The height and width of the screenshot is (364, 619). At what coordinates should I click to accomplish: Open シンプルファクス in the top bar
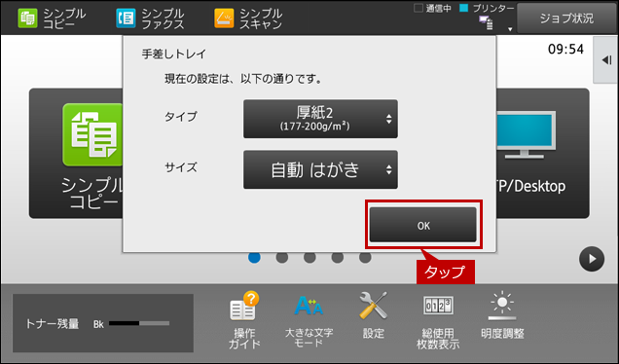[150, 18]
